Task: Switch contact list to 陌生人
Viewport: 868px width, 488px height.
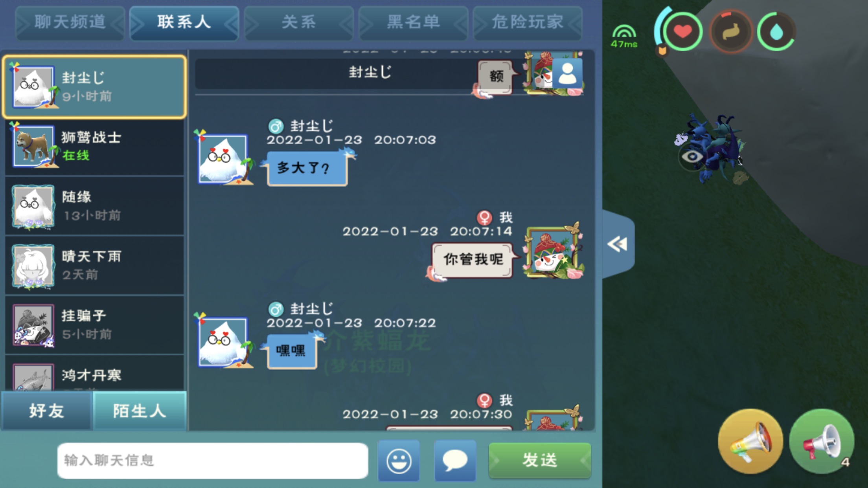Action: (140, 411)
